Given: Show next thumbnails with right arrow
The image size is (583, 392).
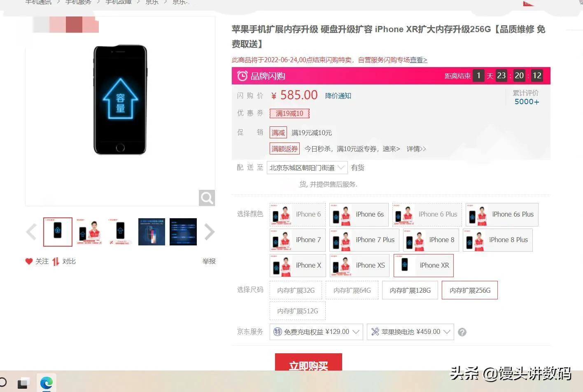Looking at the screenshot, I should click(x=209, y=232).
